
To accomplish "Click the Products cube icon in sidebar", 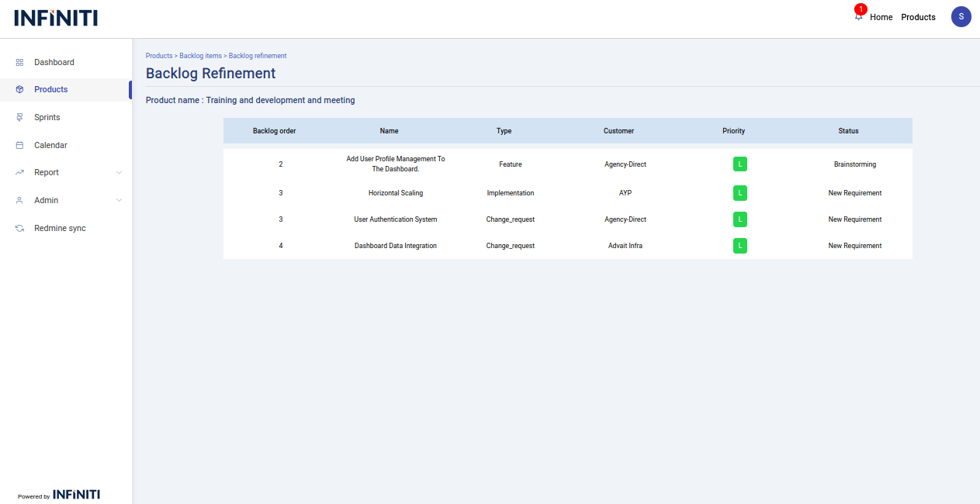I will 20,90.
